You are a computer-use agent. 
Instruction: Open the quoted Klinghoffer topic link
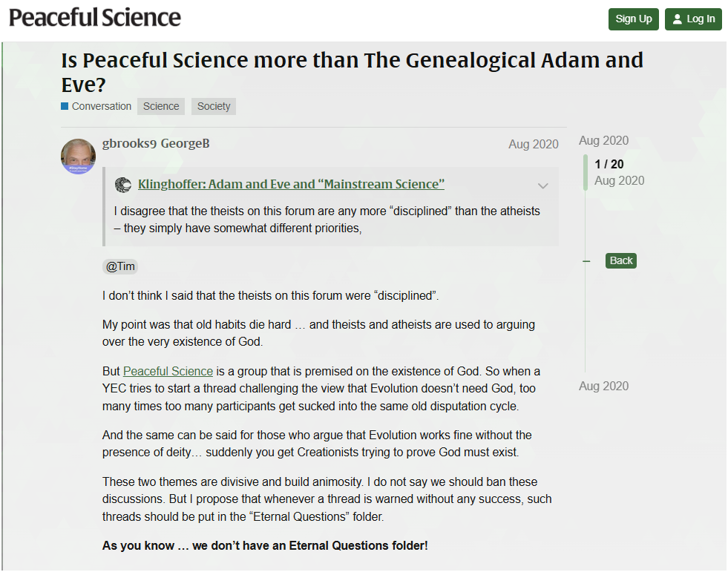[291, 185]
